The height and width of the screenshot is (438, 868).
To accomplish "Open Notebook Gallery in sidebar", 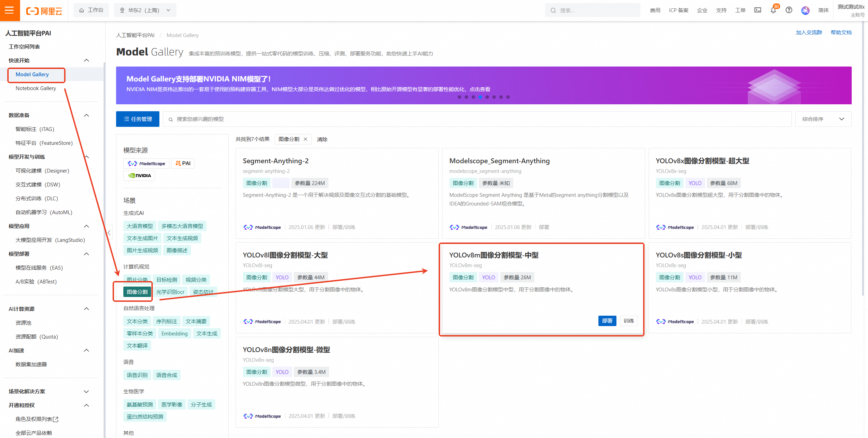I will 36,88.
